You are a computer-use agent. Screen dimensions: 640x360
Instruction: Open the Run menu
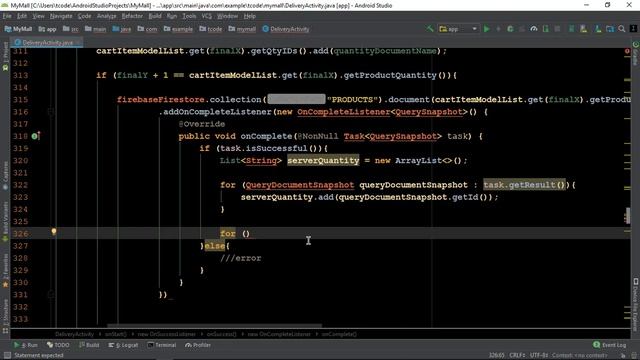coord(172,16)
